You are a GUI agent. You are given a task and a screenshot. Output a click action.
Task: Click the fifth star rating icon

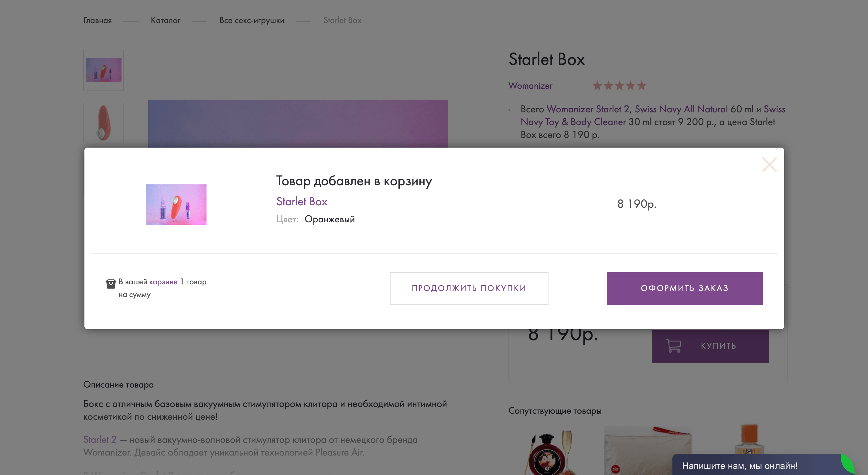tap(642, 86)
